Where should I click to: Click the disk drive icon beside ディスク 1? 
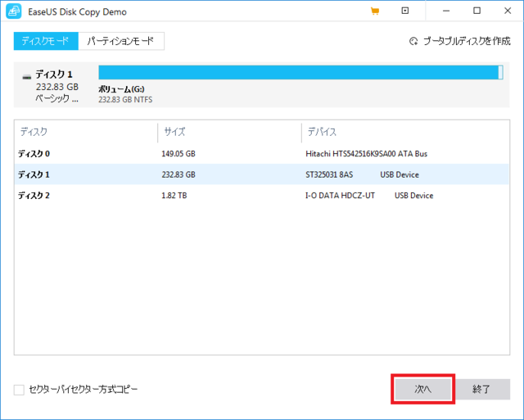point(27,76)
